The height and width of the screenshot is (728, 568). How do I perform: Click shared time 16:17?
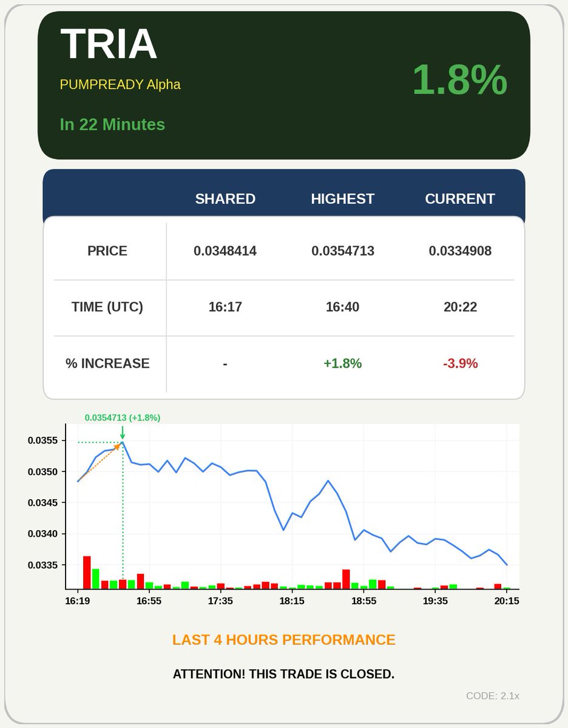click(225, 307)
